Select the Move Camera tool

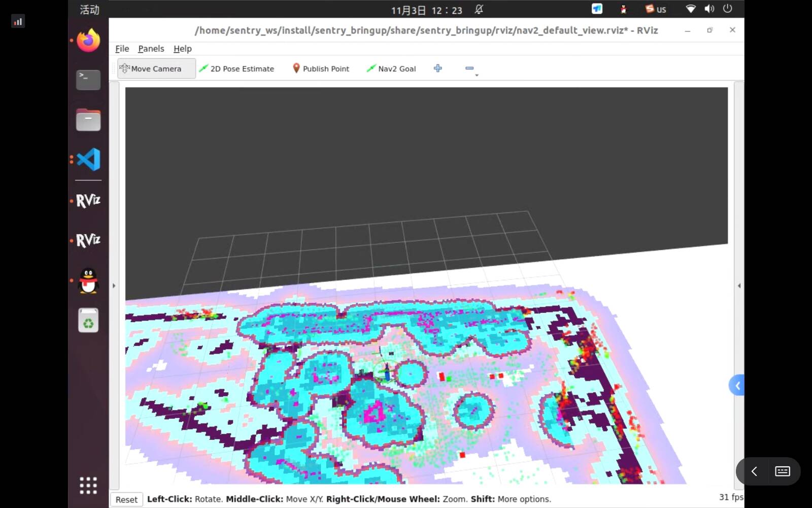pos(156,69)
